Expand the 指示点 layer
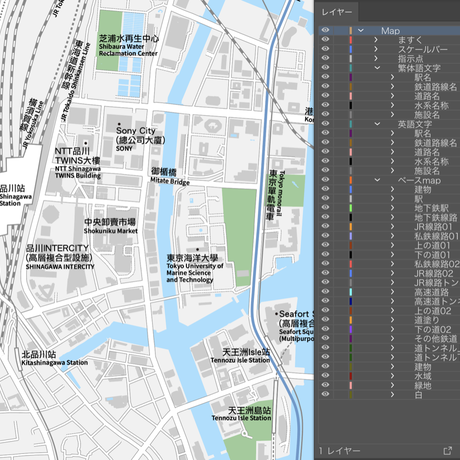This screenshot has height=460, width=460. click(x=376, y=58)
